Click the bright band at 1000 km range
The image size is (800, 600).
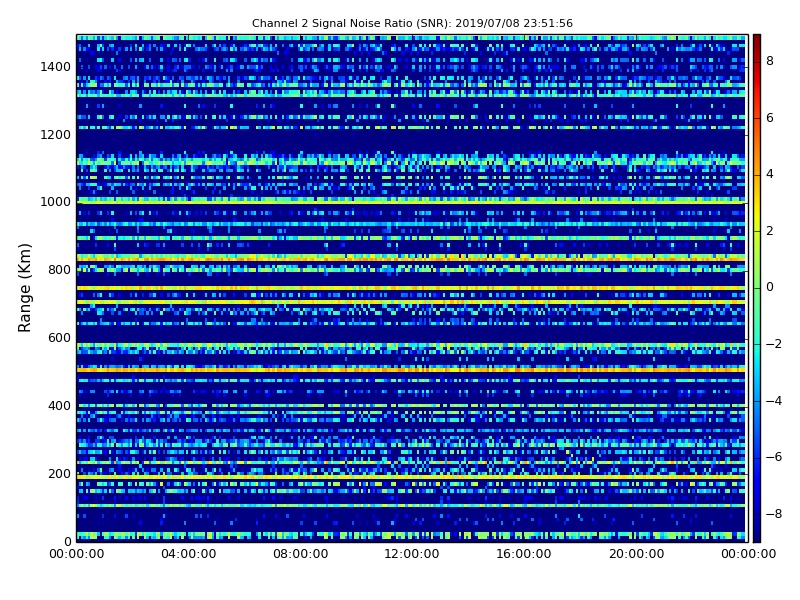pos(411,201)
